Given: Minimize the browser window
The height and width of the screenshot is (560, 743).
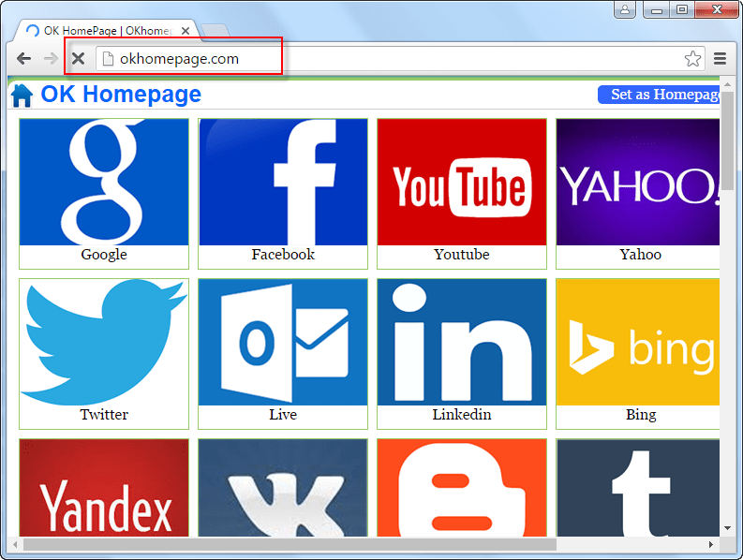Looking at the screenshot, I should click(656, 9).
